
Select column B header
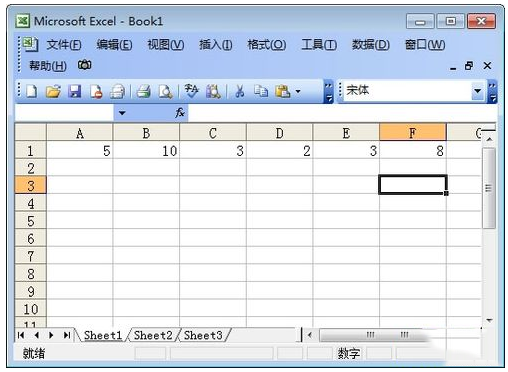146,133
